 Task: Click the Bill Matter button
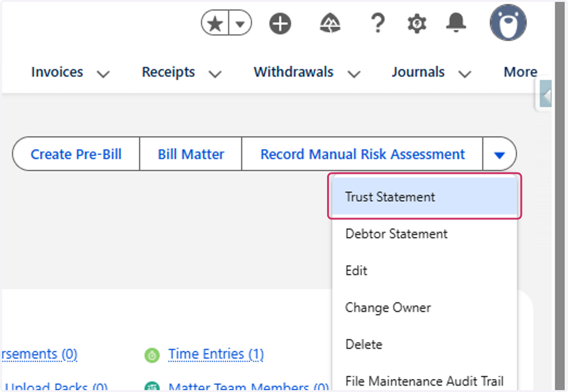191,154
